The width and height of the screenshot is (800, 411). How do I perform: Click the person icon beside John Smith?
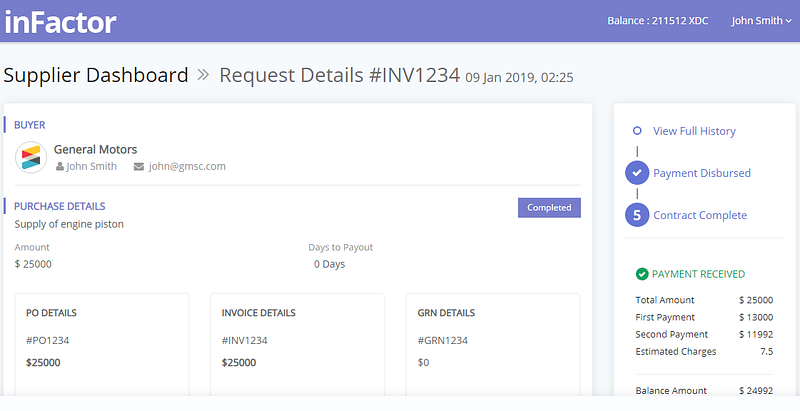coord(60,166)
